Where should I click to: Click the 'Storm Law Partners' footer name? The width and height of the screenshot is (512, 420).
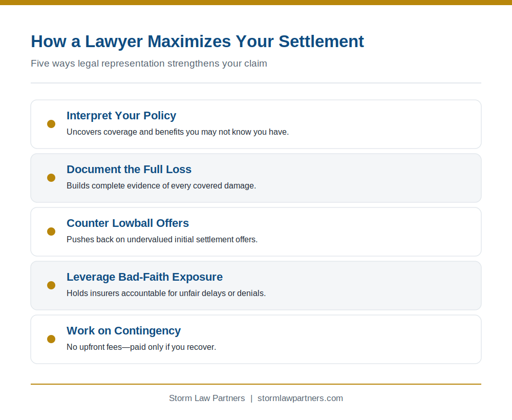point(207,398)
